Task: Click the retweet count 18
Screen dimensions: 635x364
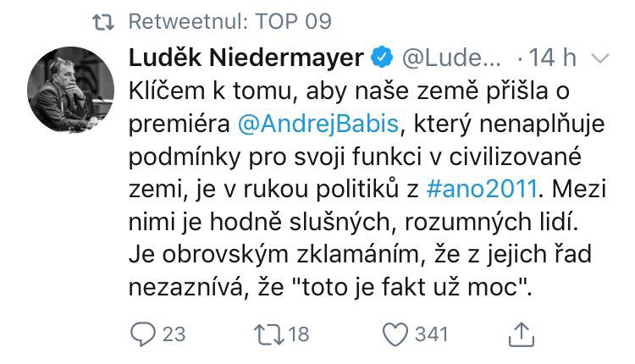Action: tap(299, 335)
